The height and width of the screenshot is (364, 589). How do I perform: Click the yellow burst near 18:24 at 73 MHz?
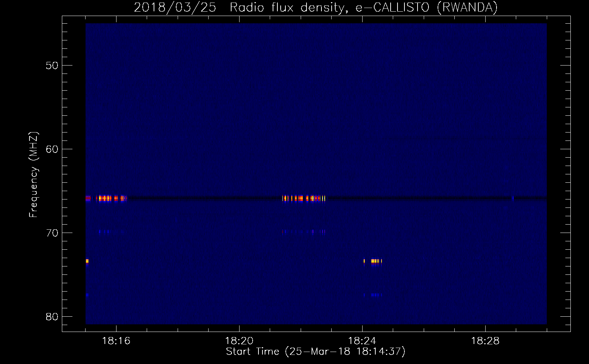(373, 261)
